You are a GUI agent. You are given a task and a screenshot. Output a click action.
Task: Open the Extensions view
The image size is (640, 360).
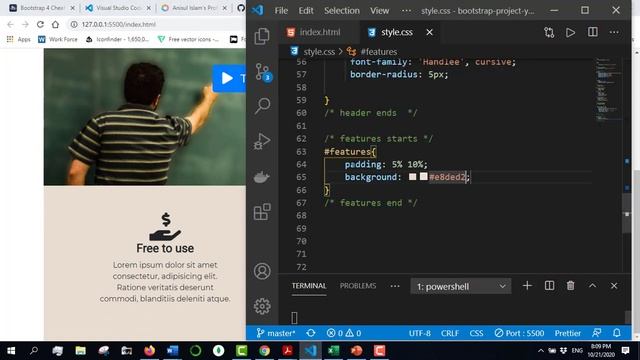[262, 212]
